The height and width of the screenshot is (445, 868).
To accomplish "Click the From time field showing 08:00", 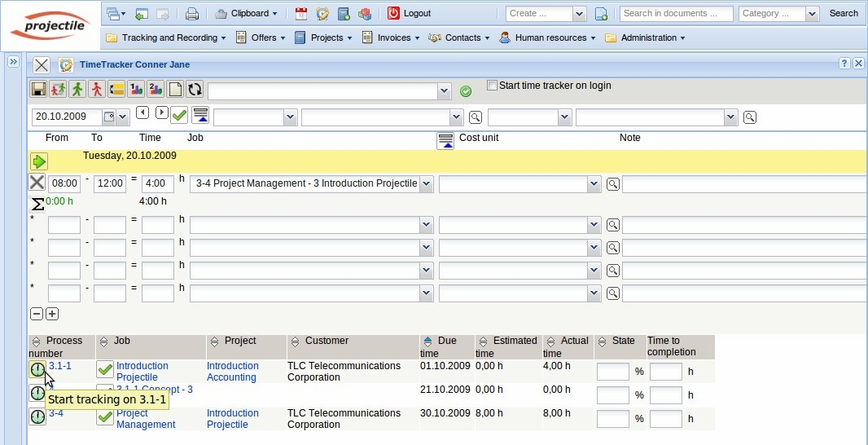I will (x=64, y=184).
